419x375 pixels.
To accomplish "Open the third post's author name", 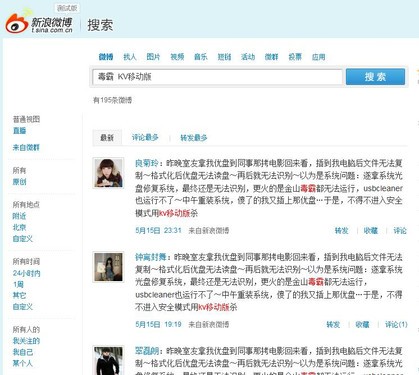I will point(147,351).
